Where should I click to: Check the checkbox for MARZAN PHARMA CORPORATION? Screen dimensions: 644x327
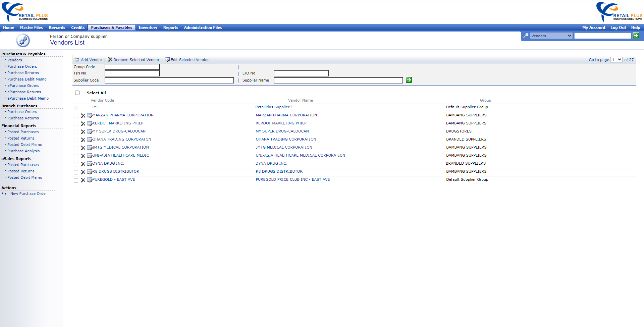76,116
